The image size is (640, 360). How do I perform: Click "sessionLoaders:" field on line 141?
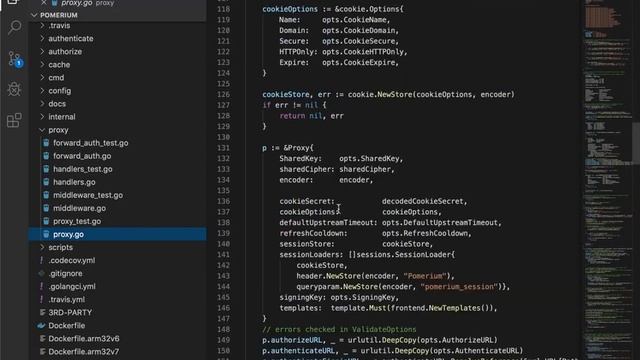click(311, 255)
